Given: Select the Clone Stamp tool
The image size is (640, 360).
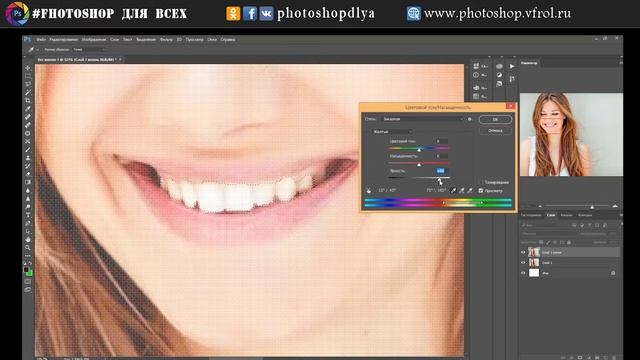Looking at the screenshot, I should [28, 158].
